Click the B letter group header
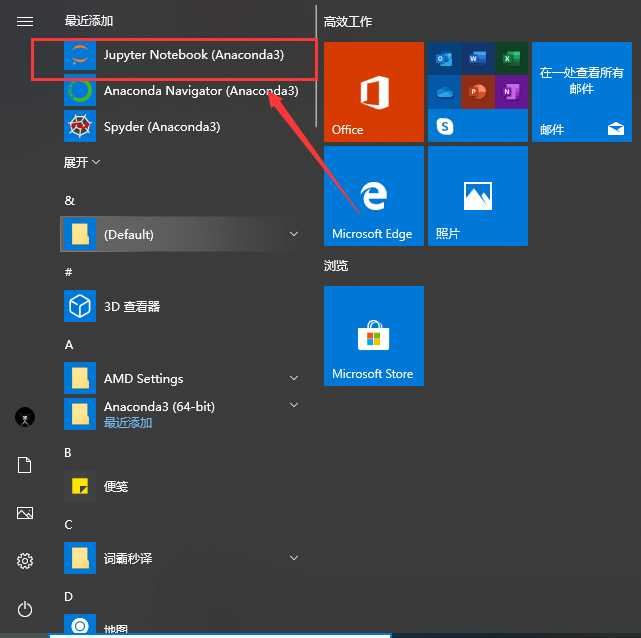The width and height of the screenshot is (641, 638). tap(68, 452)
